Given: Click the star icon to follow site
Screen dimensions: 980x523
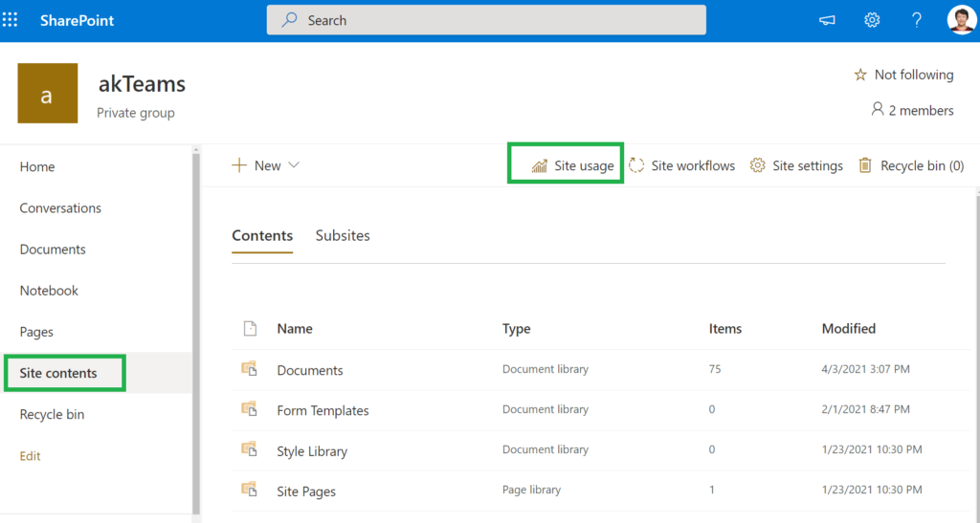Looking at the screenshot, I should tap(860, 75).
